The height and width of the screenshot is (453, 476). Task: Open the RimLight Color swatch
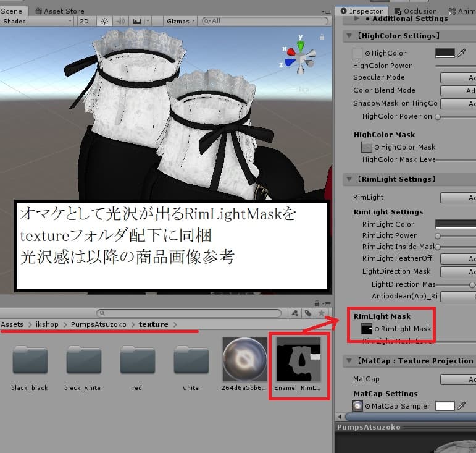(456, 224)
